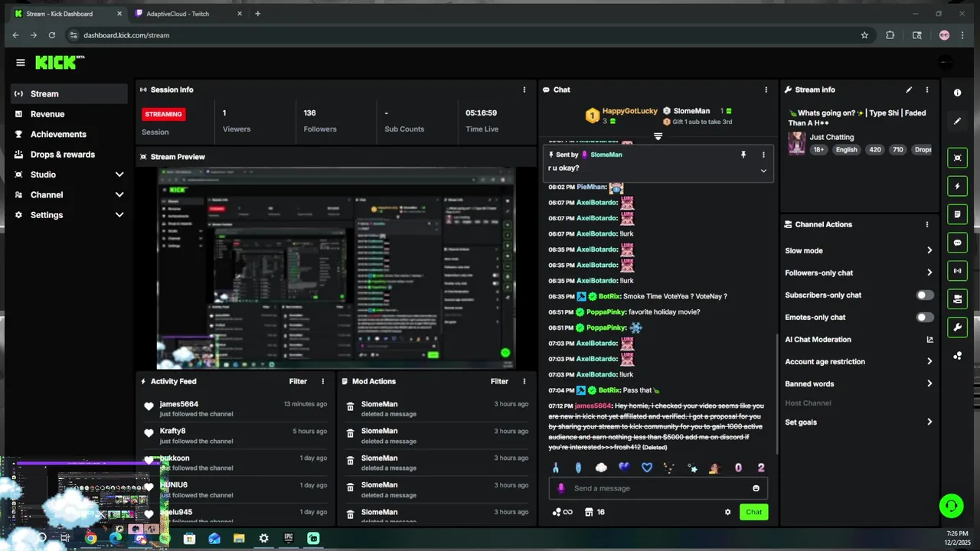This screenshot has height=551, width=980.
Task: Toggle the lightning bolt panel icon in right sidebar
Action: [x=957, y=186]
